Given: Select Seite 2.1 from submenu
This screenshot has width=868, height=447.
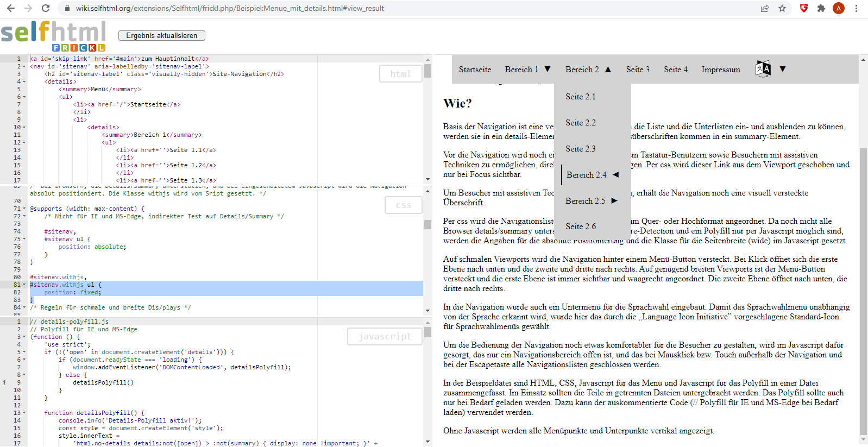Looking at the screenshot, I should [581, 97].
